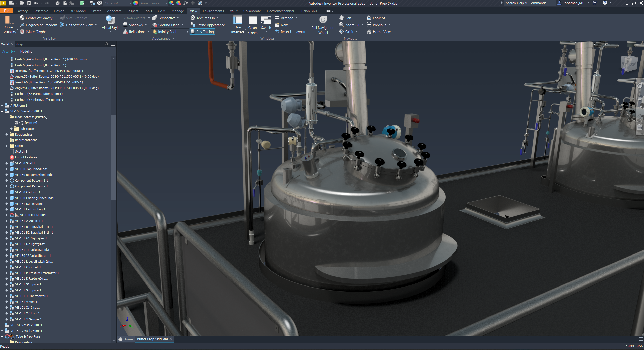Click the Degrees of Freedom icon
The height and width of the screenshot is (350, 644).
click(x=22, y=25)
